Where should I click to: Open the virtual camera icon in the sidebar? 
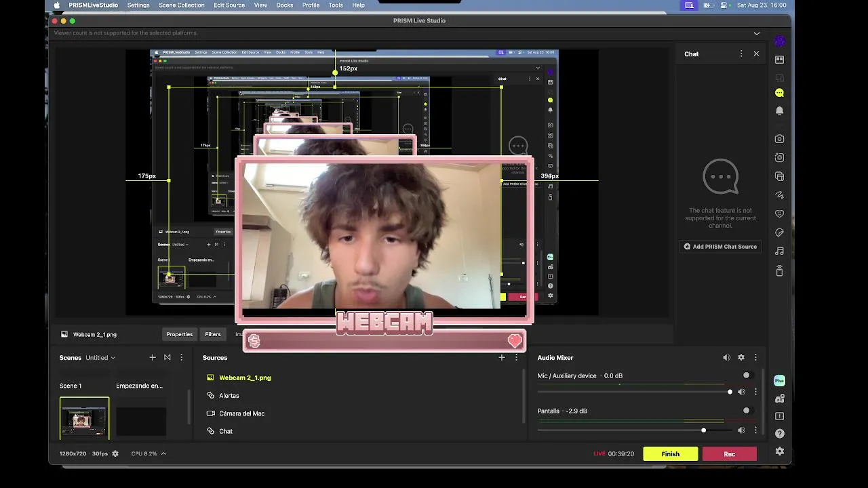[x=779, y=157]
